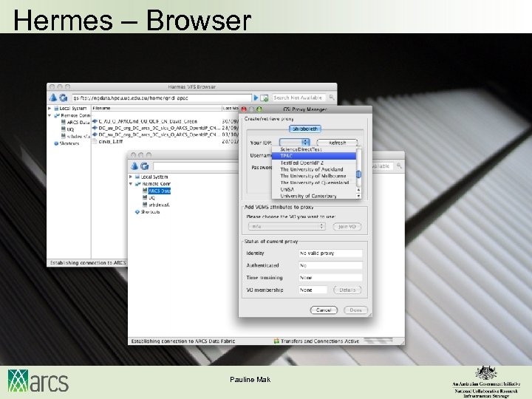Select srbdev.sf node in the front window tree
The width and height of the screenshot is (532, 399).
point(159,205)
